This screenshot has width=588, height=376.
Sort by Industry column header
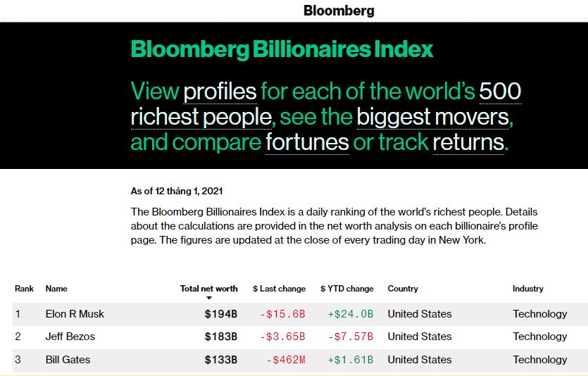click(527, 289)
